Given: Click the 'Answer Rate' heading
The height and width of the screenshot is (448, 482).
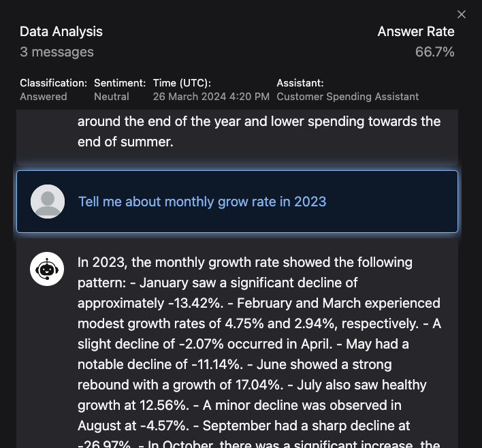Looking at the screenshot, I should pyautogui.click(x=416, y=31).
